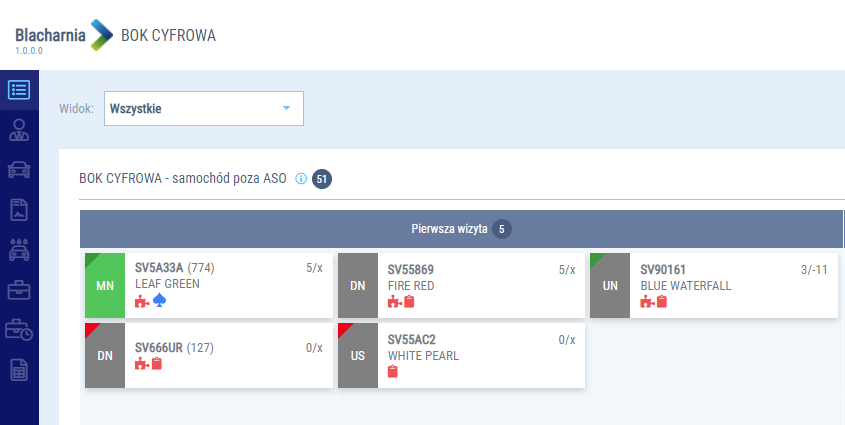
Task: Click the gray US status tile
Action: click(357, 355)
